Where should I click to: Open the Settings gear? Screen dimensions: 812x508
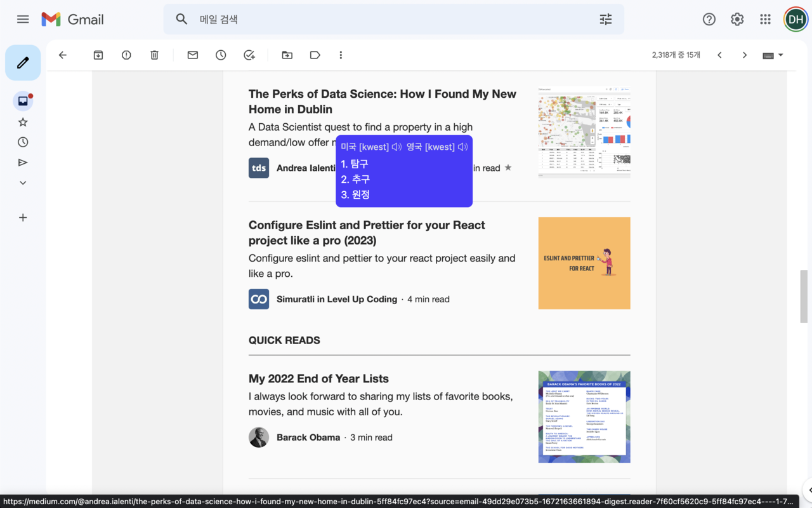click(x=737, y=19)
